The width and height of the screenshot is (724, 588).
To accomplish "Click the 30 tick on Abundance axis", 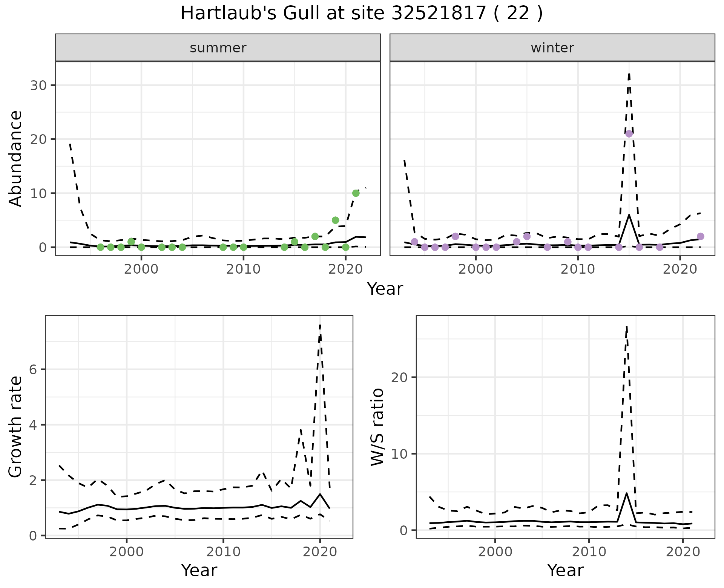I will [38, 85].
